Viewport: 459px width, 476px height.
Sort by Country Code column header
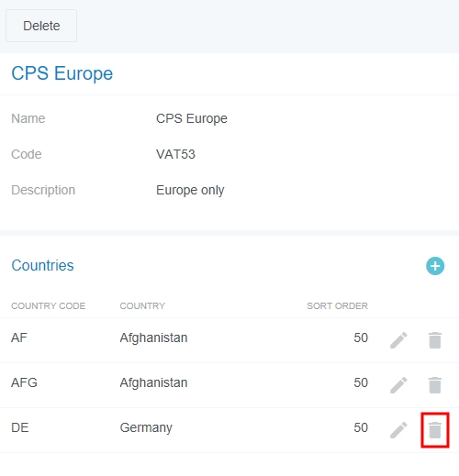(x=49, y=305)
